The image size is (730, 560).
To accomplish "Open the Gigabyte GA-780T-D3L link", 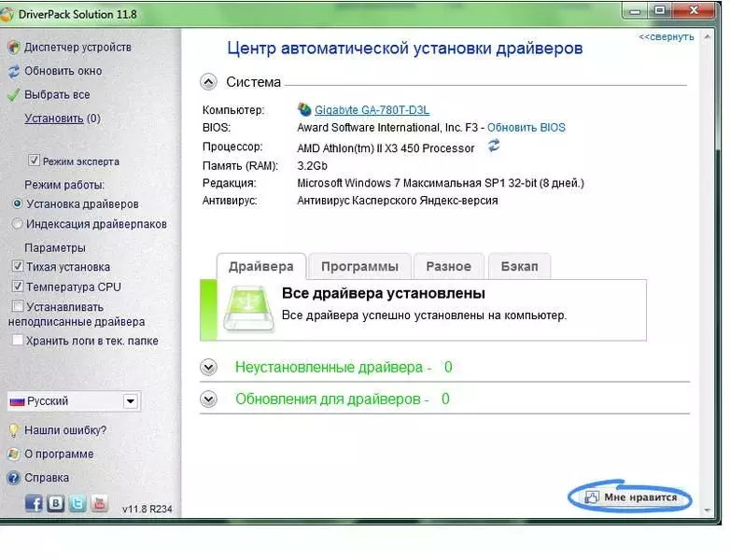I will tap(372, 110).
